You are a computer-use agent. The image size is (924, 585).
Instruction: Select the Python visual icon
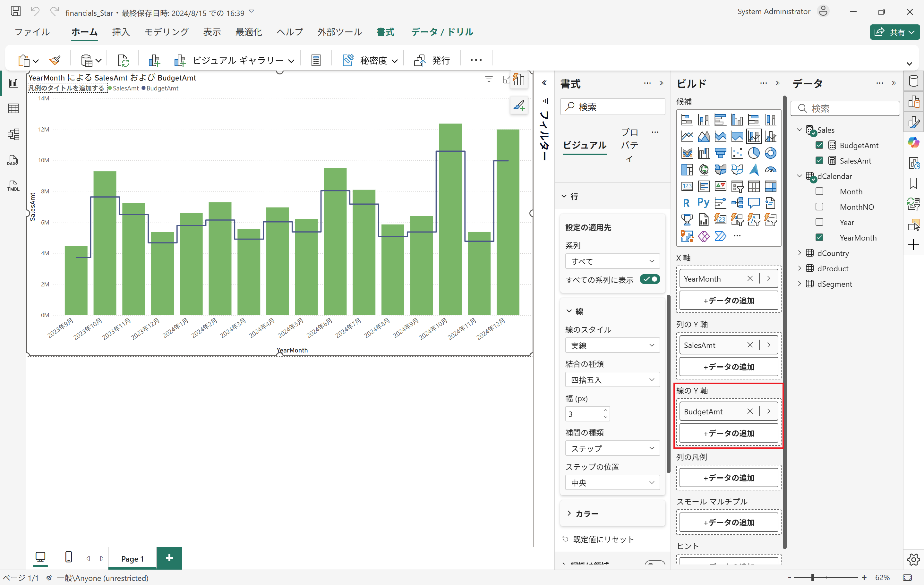(703, 203)
